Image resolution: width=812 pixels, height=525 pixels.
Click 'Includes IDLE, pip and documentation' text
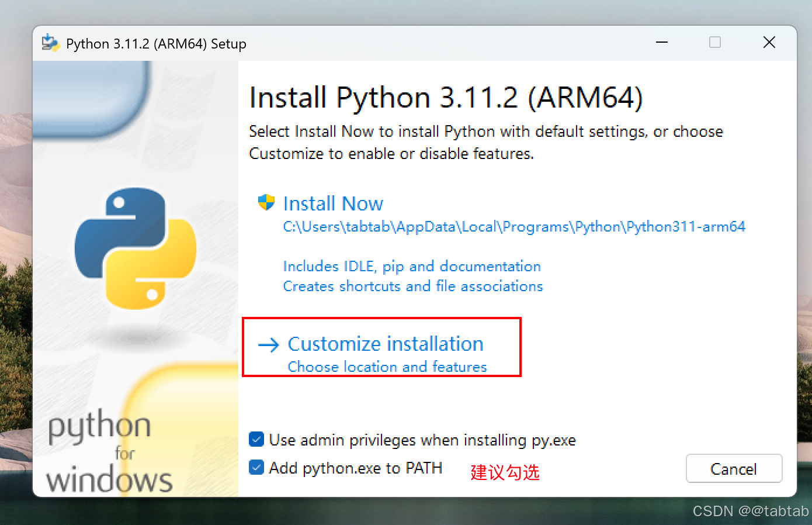tap(412, 267)
